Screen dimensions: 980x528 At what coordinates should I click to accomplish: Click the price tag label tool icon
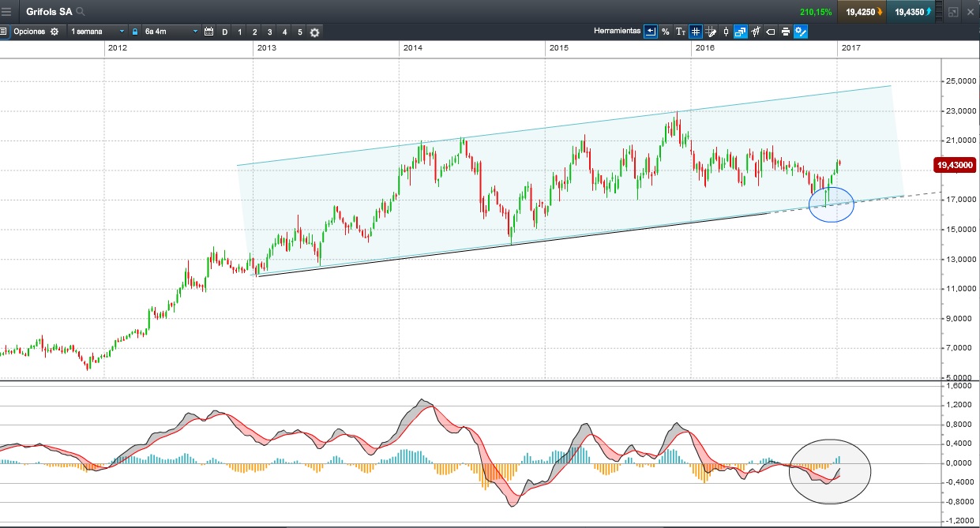pyautogui.click(x=771, y=32)
